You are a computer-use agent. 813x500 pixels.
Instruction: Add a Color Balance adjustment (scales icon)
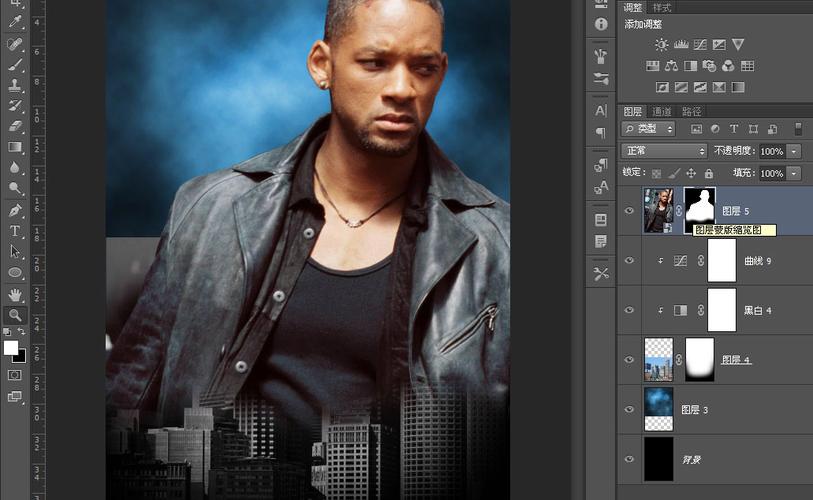671,66
